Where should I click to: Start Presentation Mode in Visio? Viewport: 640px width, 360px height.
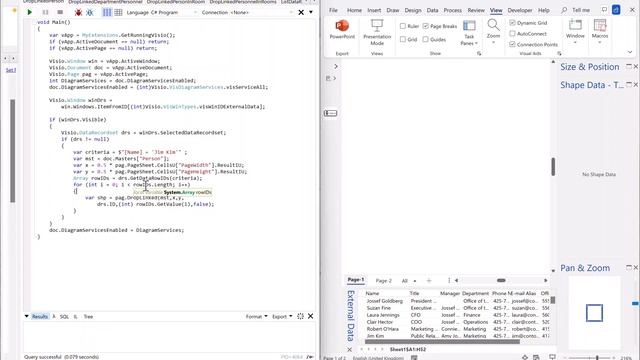pos(377,32)
